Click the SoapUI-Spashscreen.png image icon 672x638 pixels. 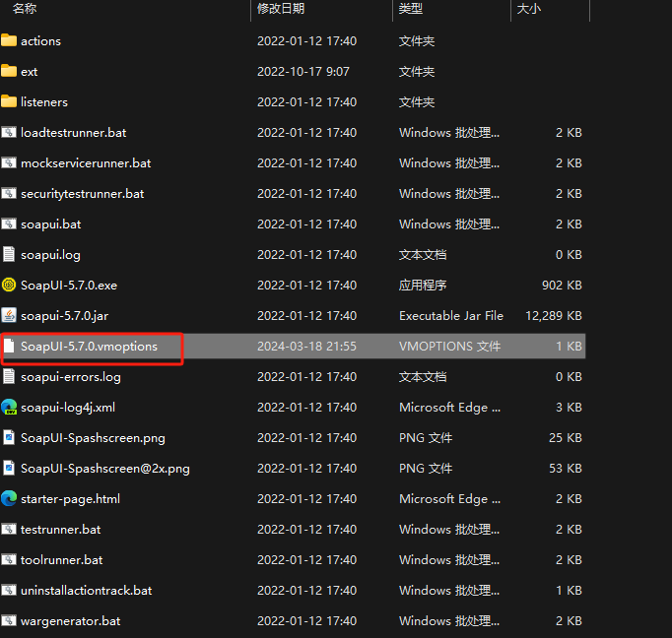[x=9, y=437]
